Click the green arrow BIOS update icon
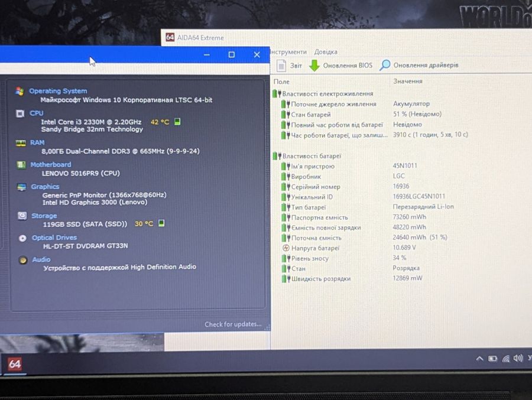Viewport: 532px width, 400px height. [x=314, y=66]
